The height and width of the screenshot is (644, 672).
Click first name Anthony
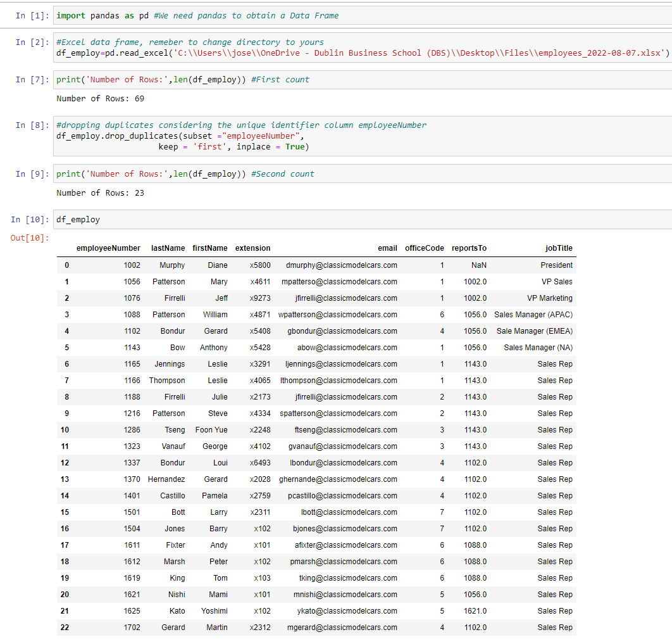[213, 348]
